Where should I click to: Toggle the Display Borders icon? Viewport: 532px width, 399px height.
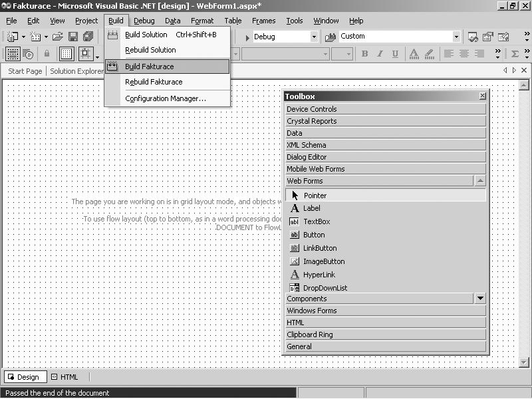point(13,54)
